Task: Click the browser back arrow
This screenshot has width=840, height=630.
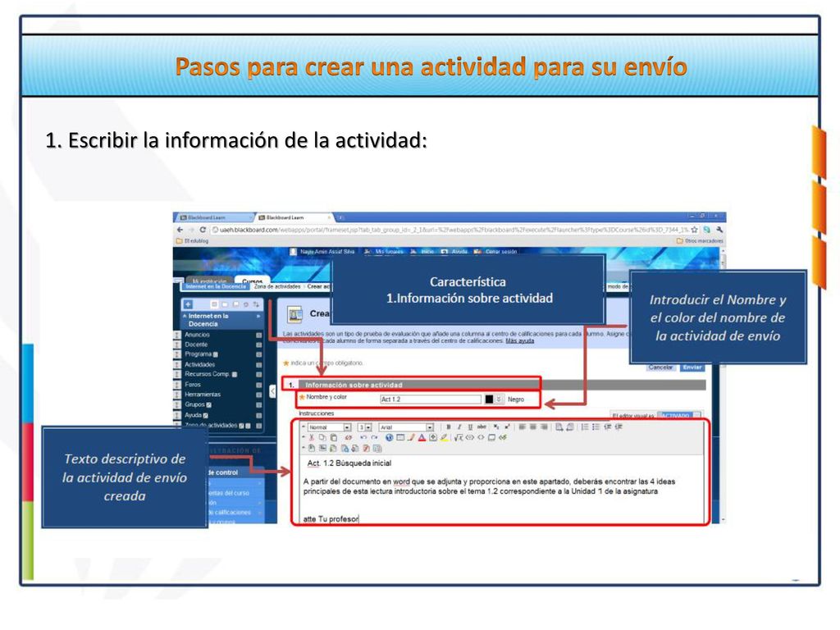Action: [x=180, y=230]
